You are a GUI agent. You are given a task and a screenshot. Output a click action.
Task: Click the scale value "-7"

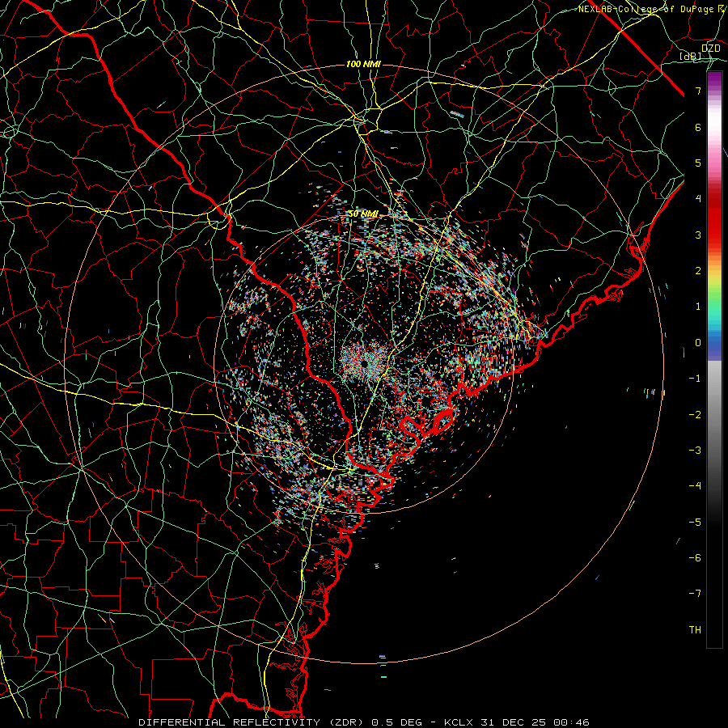[695, 594]
